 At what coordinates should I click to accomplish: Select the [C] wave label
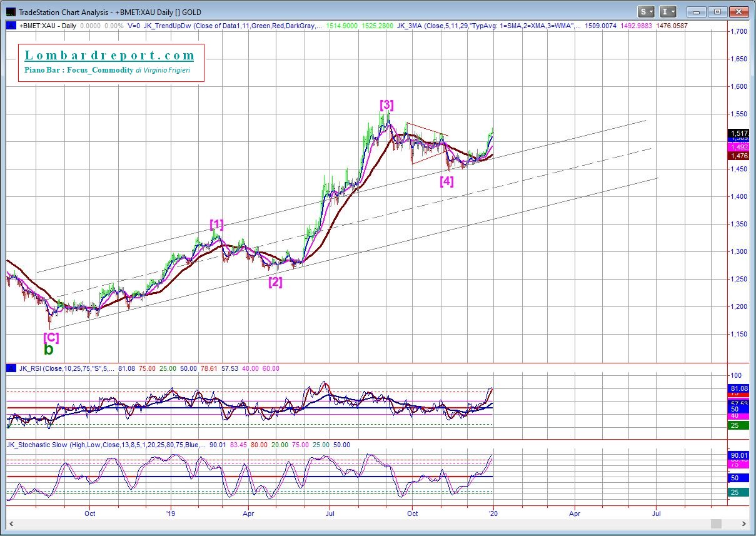click(x=51, y=338)
